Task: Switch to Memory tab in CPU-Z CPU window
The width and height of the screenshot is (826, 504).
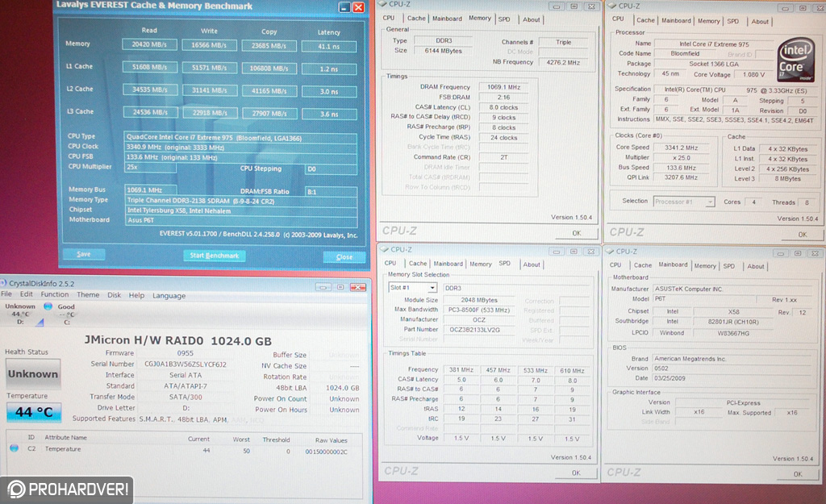Action: coord(708,21)
